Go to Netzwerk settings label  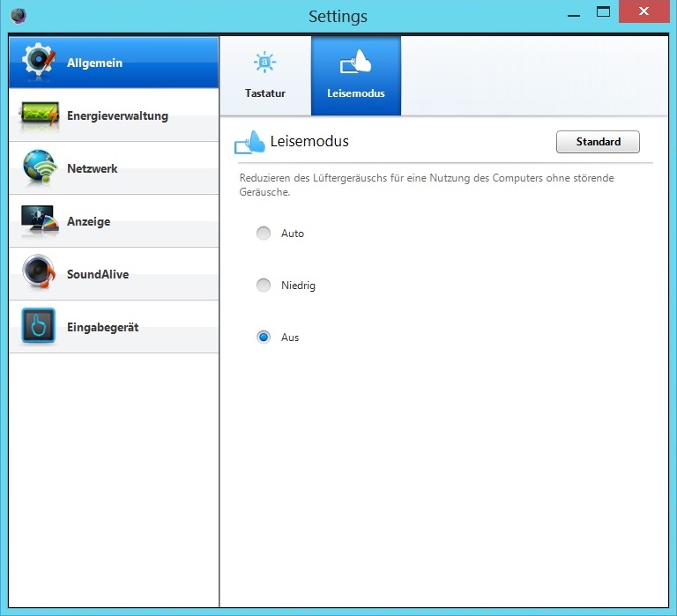point(92,168)
